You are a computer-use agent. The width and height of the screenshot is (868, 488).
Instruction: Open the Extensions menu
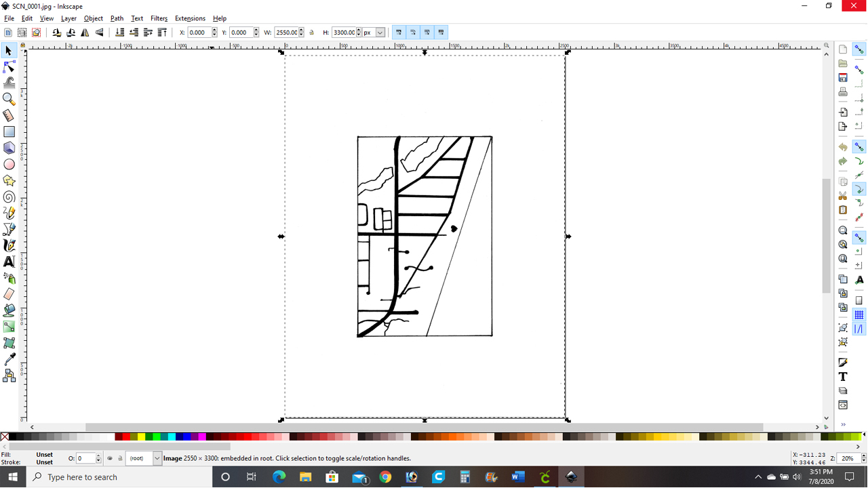tap(190, 18)
